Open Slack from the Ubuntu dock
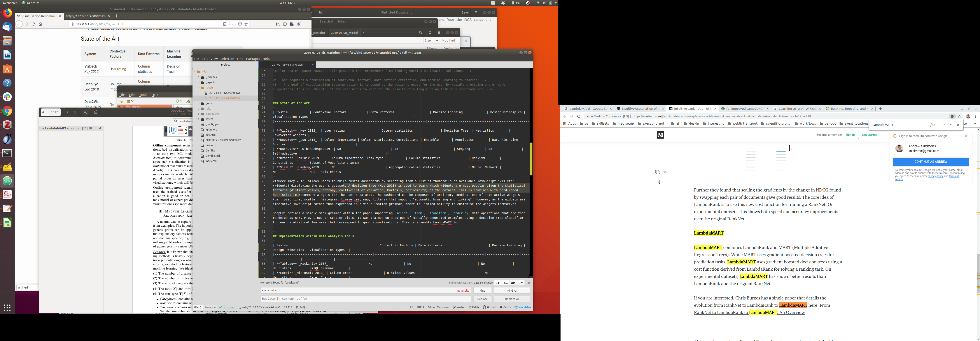The image size is (980, 341). (x=7, y=97)
